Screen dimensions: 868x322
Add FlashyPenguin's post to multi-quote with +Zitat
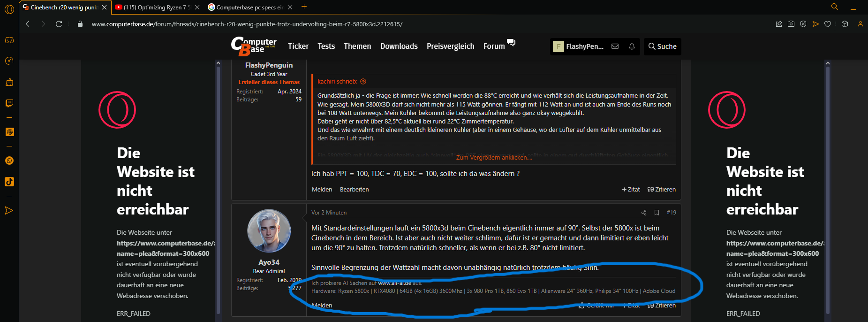(631, 190)
